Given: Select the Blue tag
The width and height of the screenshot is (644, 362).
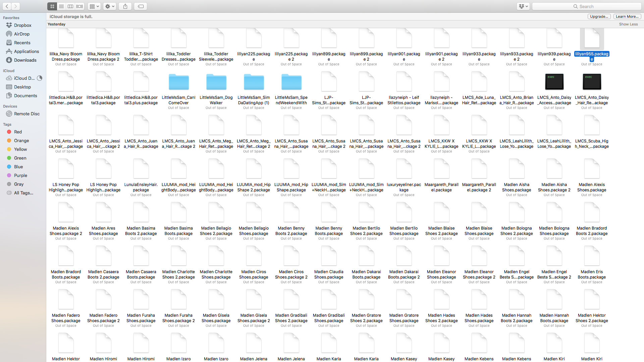Looking at the screenshot, I should point(18,167).
